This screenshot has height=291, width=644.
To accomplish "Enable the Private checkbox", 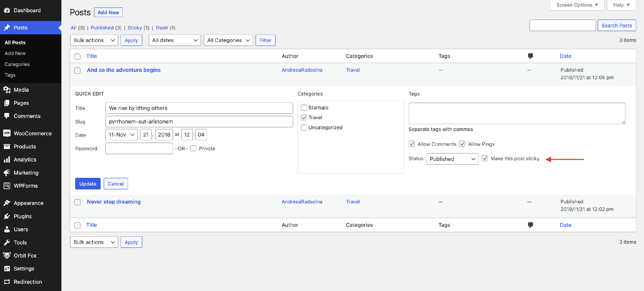I will coord(193,148).
